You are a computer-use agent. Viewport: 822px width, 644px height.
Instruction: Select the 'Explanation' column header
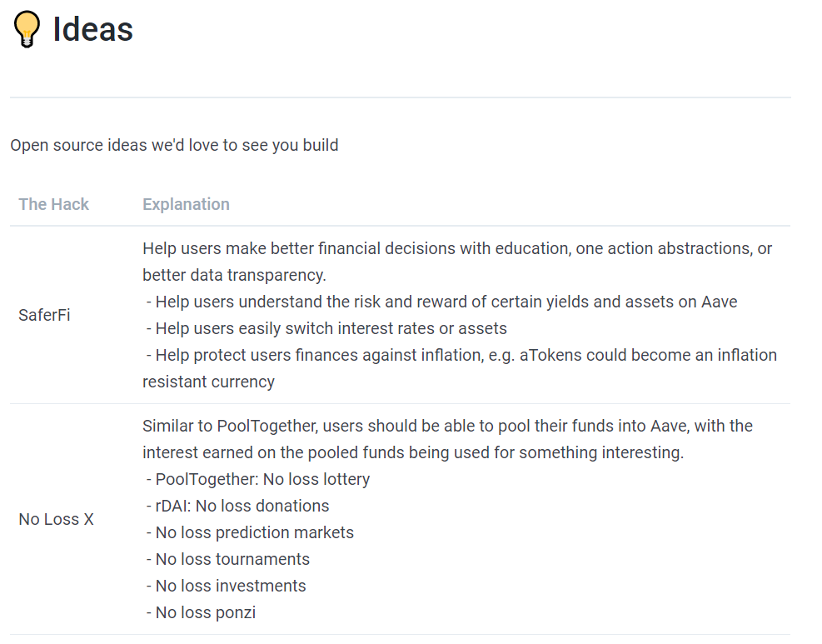tap(186, 204)
